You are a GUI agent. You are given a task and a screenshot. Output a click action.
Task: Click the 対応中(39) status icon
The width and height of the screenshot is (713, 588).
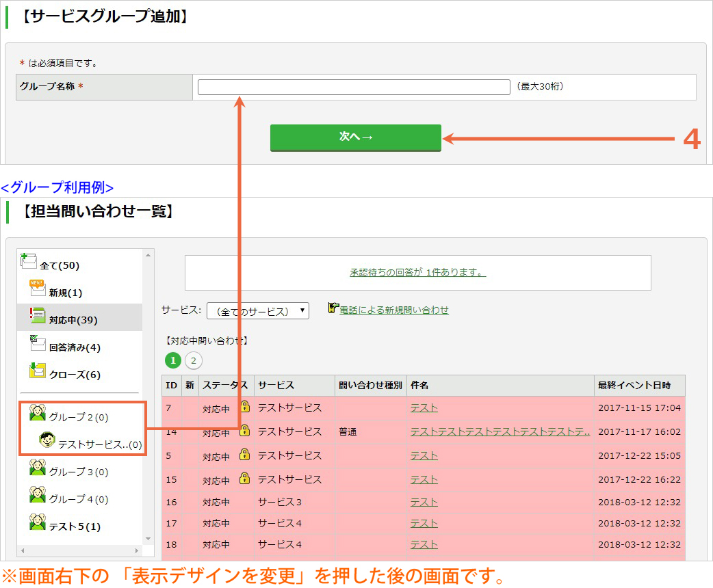coord(38,315)
